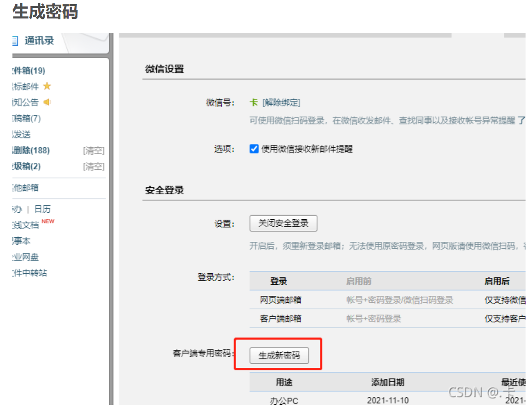Screen dimensions: 532x414
Task: Click 清空 to empty deleted folder
Action: [x=94, y=150]
